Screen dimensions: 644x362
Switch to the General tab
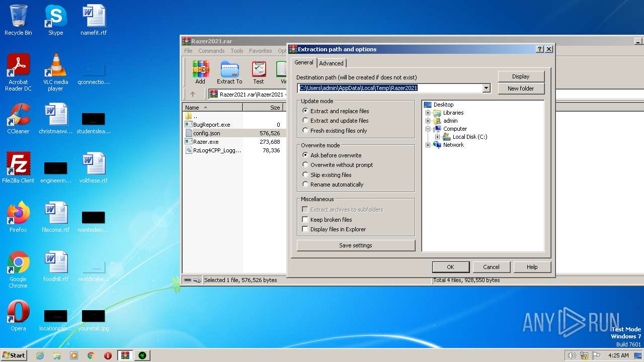tap(303, 62)
